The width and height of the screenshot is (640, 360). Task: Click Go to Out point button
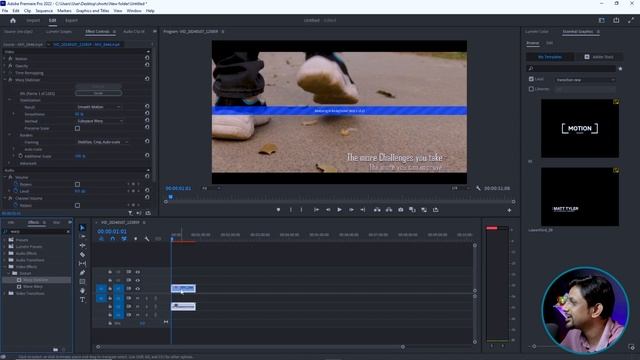(x=363, y=210)
